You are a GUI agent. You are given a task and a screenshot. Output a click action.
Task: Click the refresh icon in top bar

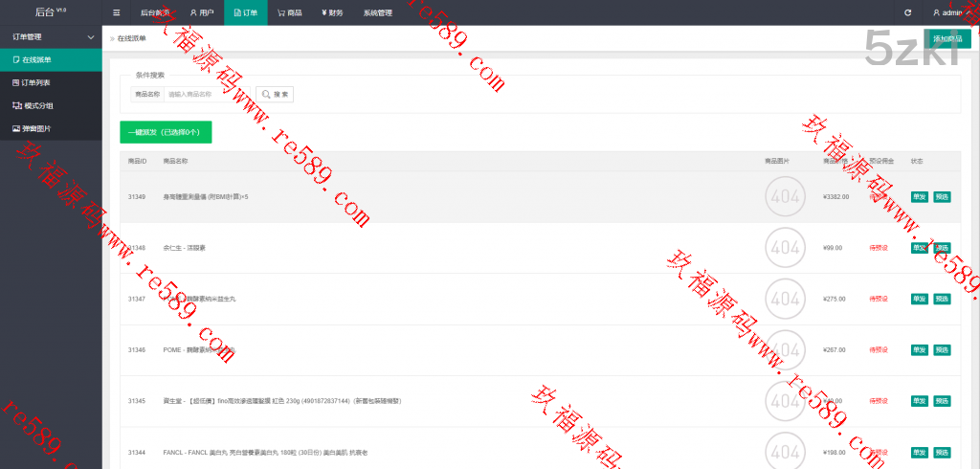(x=907, y=12)
